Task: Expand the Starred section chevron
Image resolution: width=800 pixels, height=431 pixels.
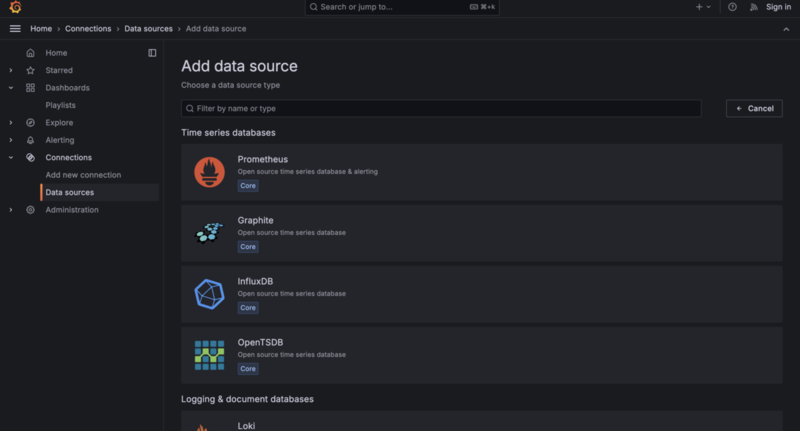Action: pos(11,70)
